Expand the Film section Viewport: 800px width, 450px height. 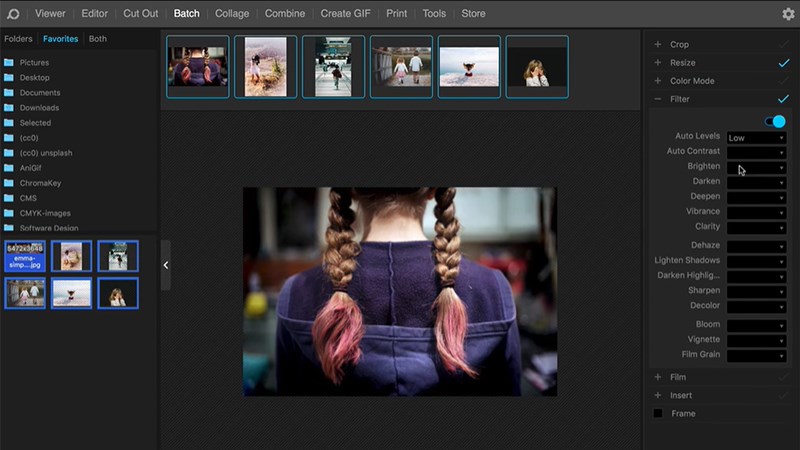[x=657, y=377]
